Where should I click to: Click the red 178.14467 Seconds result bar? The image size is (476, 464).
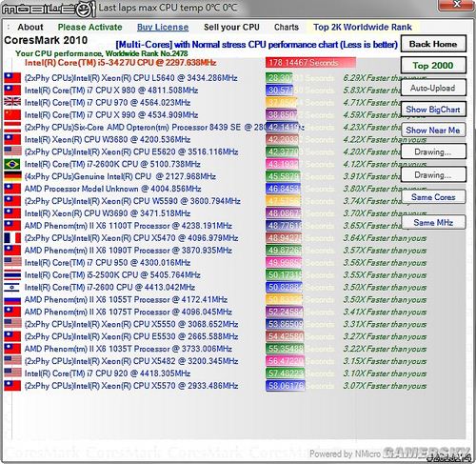310,63
